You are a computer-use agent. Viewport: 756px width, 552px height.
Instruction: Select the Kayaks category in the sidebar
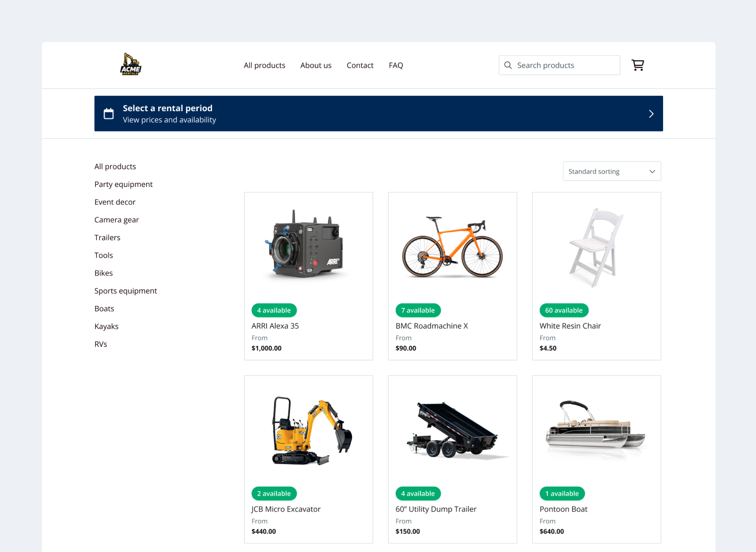pyautogui.click(x=106, y=326)
